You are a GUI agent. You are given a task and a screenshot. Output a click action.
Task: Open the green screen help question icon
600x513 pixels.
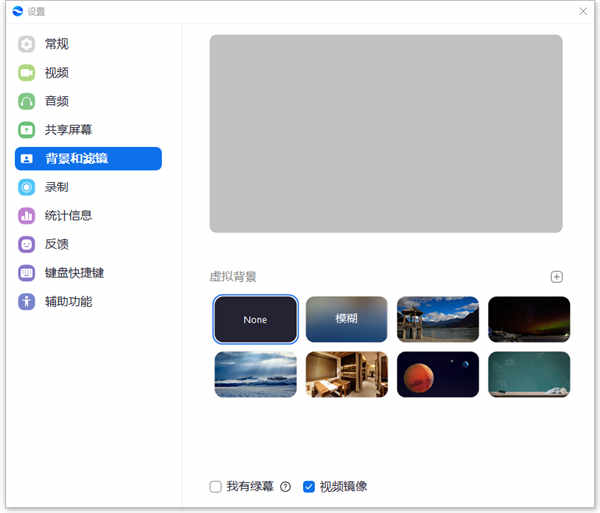pos(285,487)
